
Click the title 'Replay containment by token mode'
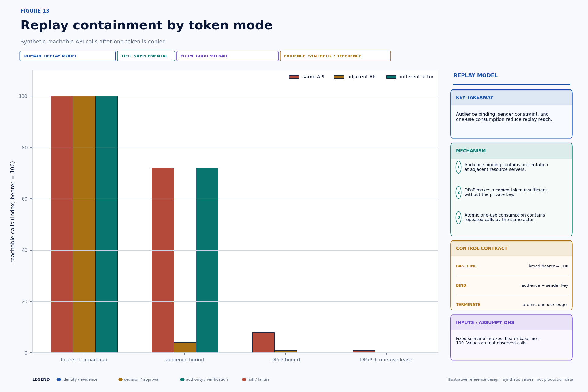pyautogui.click(x=146, y=25)
